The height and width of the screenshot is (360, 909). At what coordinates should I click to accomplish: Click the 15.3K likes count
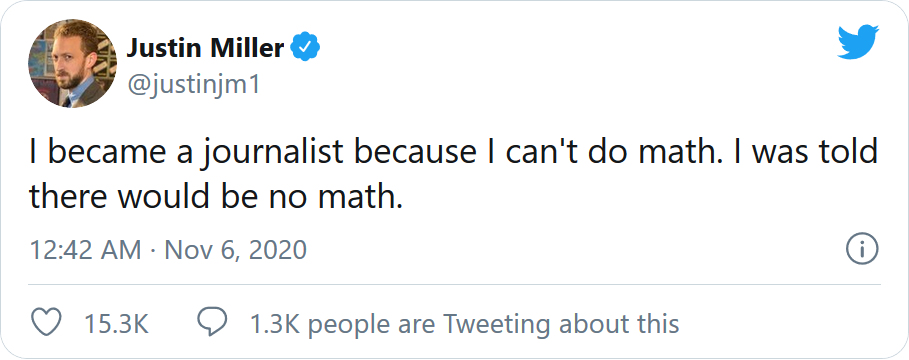(116, 323)
